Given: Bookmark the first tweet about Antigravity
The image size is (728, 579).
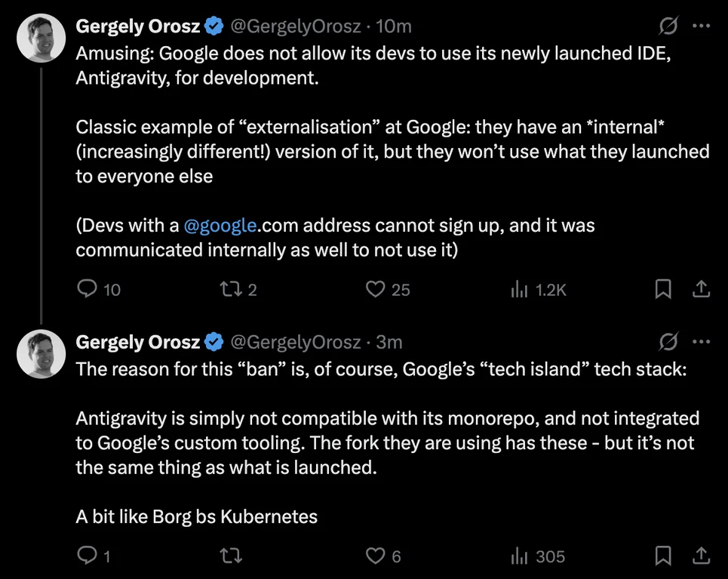Looking at the screenshot, I should coord(663,289).
